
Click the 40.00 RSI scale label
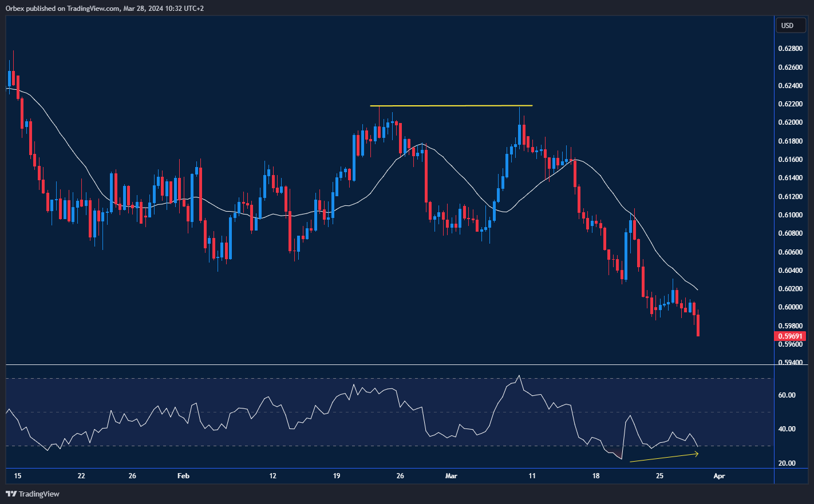click(x=787, y=429)
